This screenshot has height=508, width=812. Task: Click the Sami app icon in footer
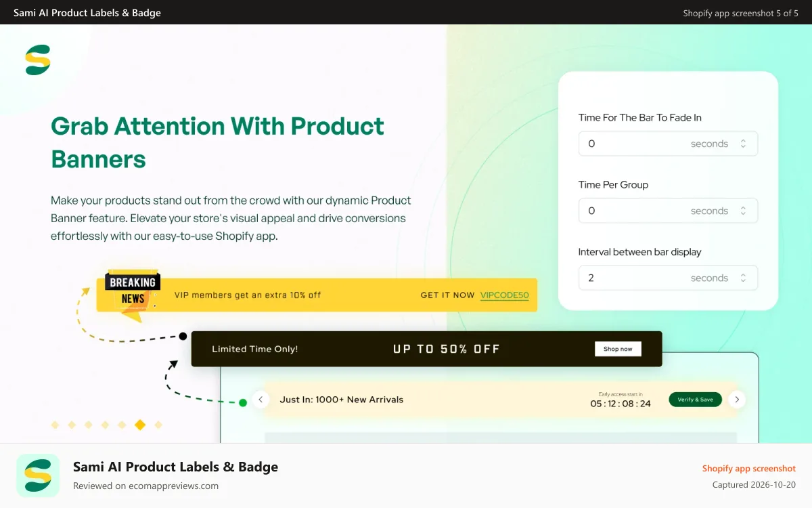(38, 475)
